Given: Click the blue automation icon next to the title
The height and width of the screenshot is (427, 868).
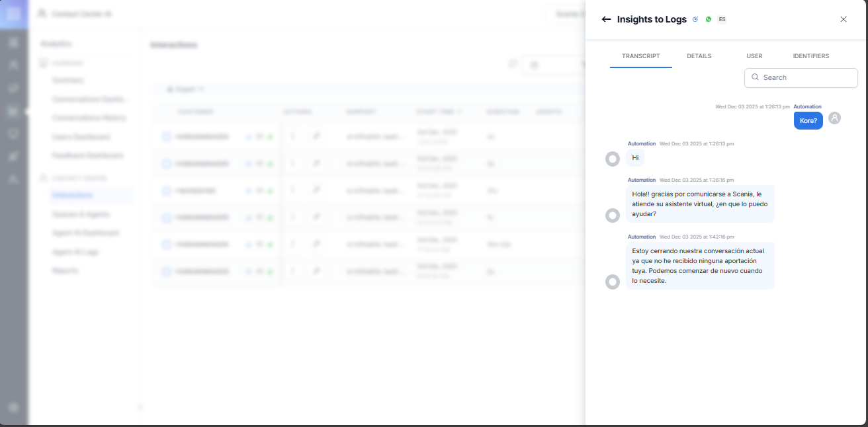Looking at the screenshot, I should [x=695, y=19].
